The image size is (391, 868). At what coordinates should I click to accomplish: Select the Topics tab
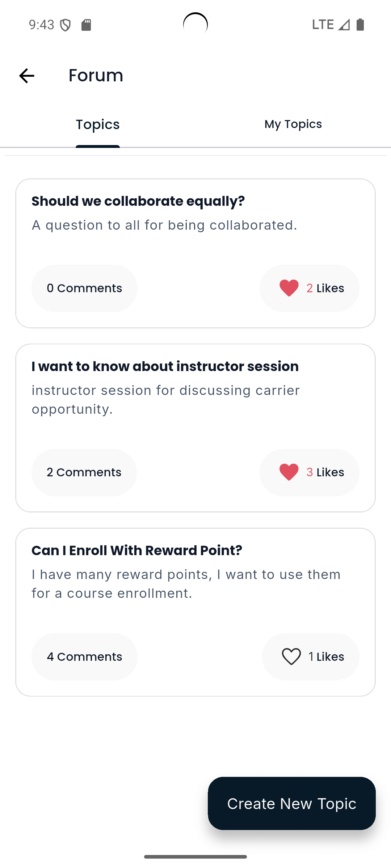coord(98,124)
